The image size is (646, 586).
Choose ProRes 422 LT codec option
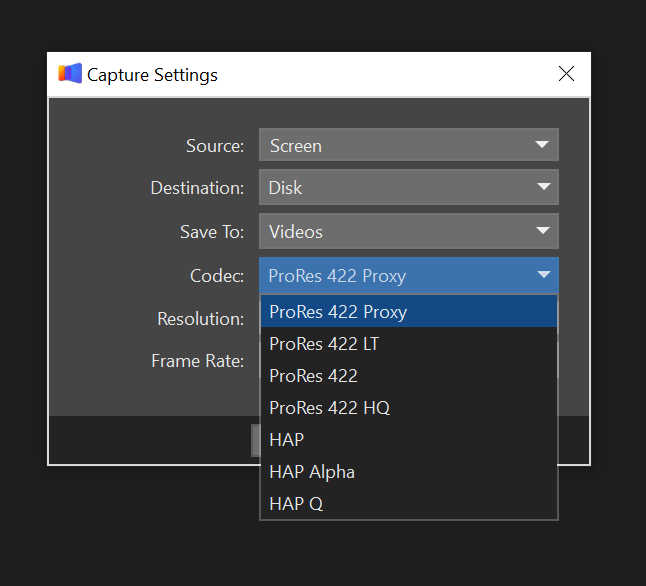click(x=409, y=344)
